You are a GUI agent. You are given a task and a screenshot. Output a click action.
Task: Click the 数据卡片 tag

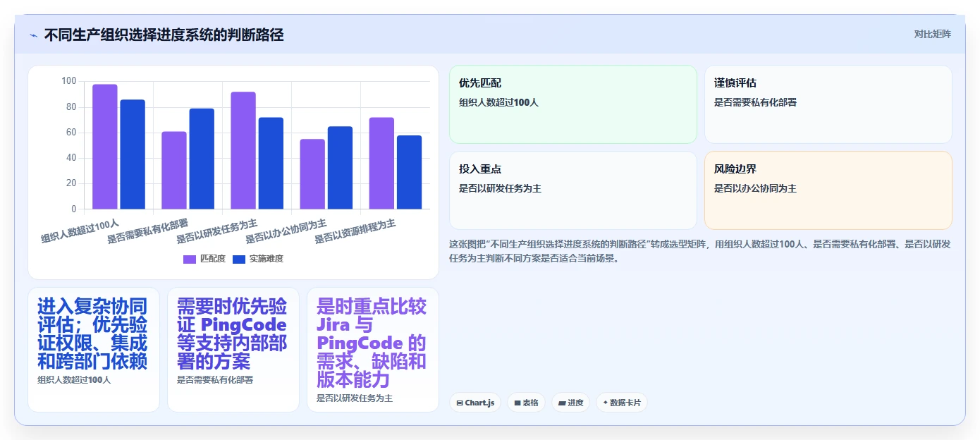(621, 403)
